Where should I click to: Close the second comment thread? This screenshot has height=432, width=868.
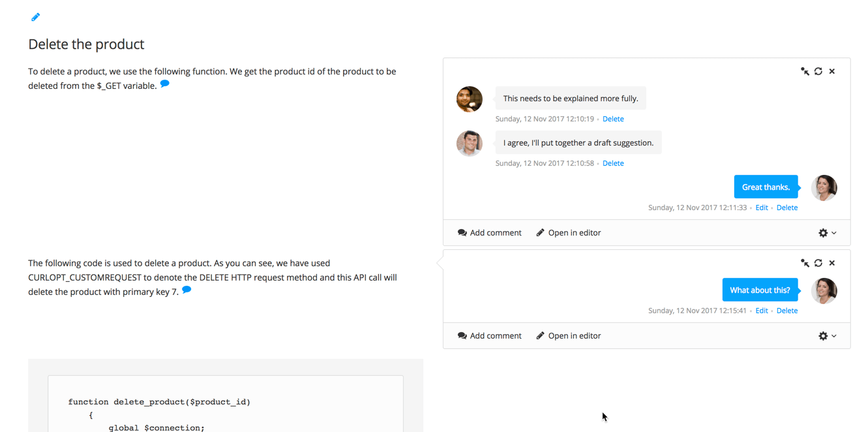[832, 263]
